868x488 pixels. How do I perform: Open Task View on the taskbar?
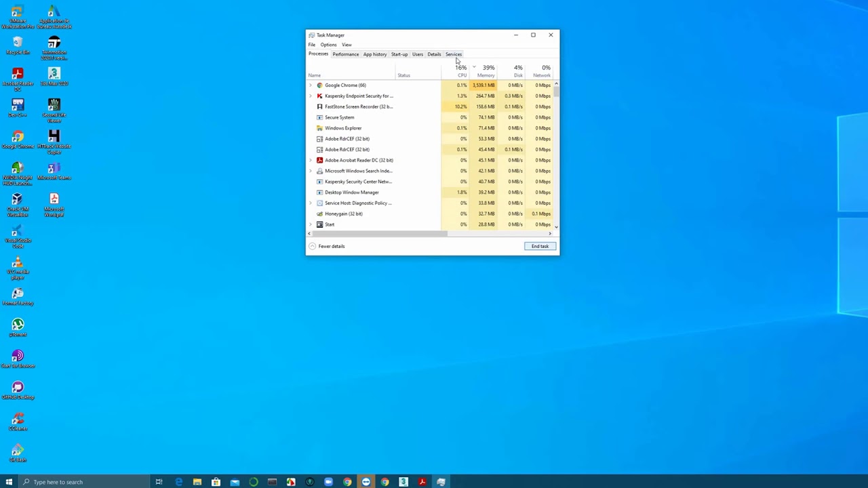tap(159, 482)
